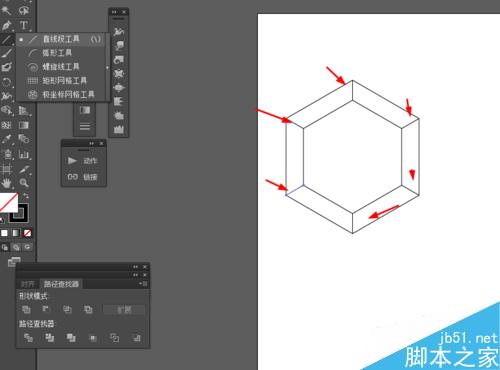The height and width of the screenshot is (370, 500).
Task: Select the Warp tool in floating panel
Action: 119,45
